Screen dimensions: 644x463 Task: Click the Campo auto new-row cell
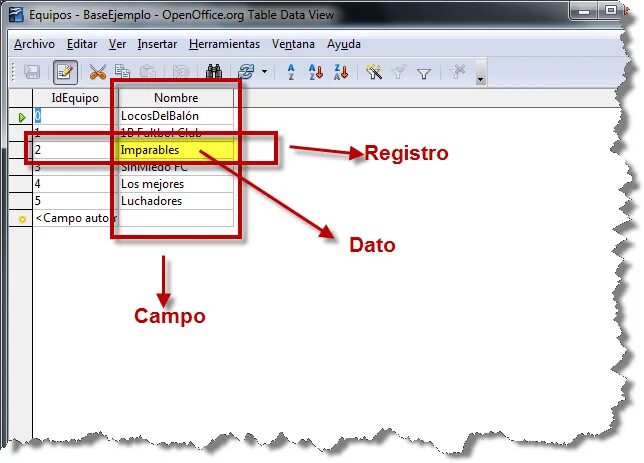click(x=75, y=218)
